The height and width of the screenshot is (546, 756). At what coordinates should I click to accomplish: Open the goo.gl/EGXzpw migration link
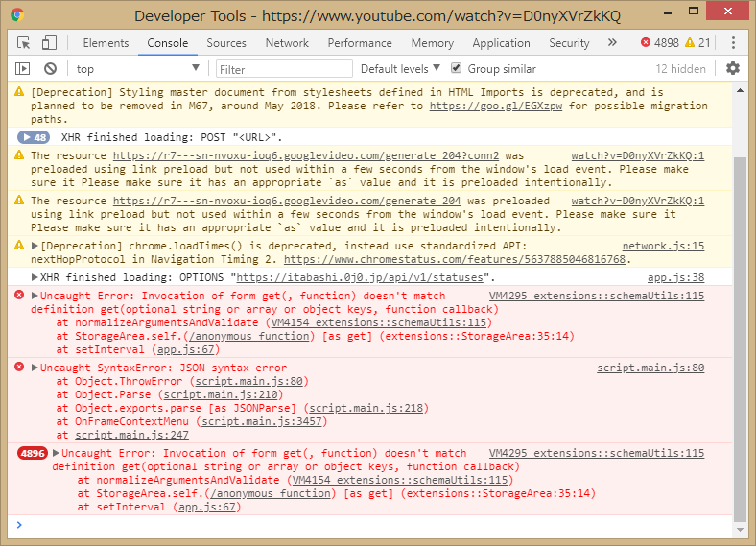[508, 106]
